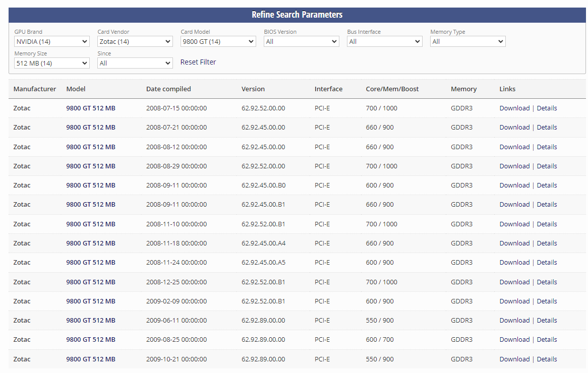Download the BIOS compiled 2008-12-25

coord(514,282)
